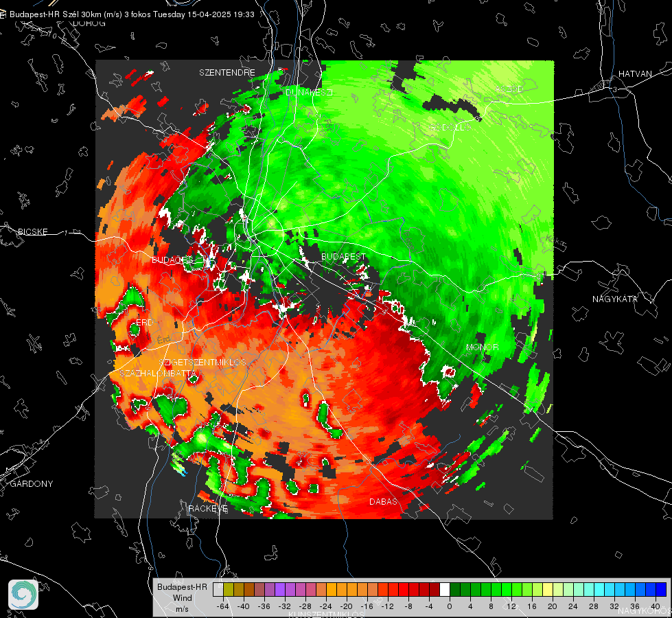Click the NAGYKÁTA town label
Viewport: 672px width, 618px height.
[615, 299]
